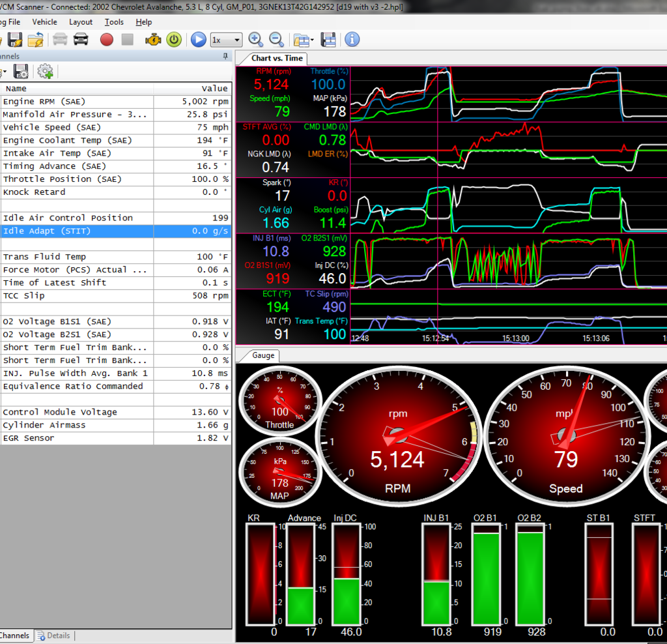Viewport: 667px width, 644px height.
Task: Switch to the Details tab at bottom
Action: (x=53, y=636)
